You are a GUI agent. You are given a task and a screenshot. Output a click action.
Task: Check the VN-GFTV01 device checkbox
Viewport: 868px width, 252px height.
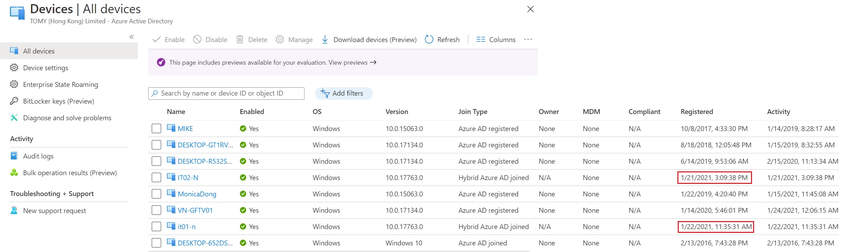coord(157,210)
